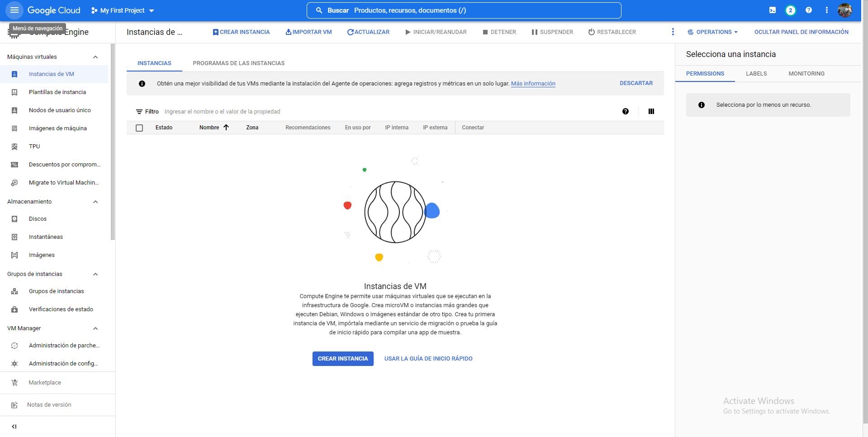Open the OPERATIONS dropdown

point(713,32)
